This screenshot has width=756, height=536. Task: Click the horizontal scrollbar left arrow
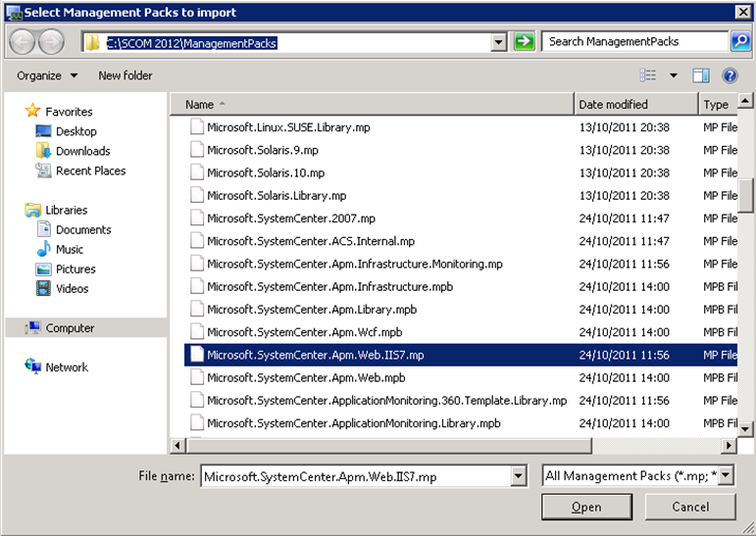pos(177,446)
